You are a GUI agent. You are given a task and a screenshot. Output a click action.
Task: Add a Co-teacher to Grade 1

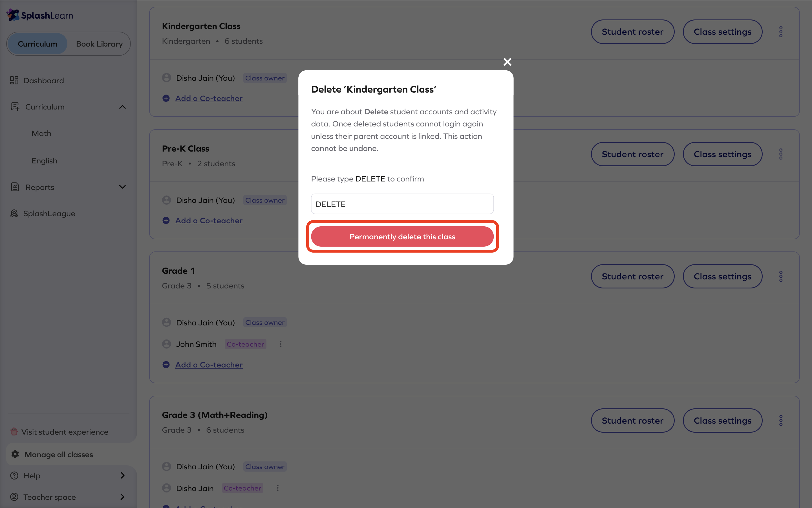(x=209, y=365)
